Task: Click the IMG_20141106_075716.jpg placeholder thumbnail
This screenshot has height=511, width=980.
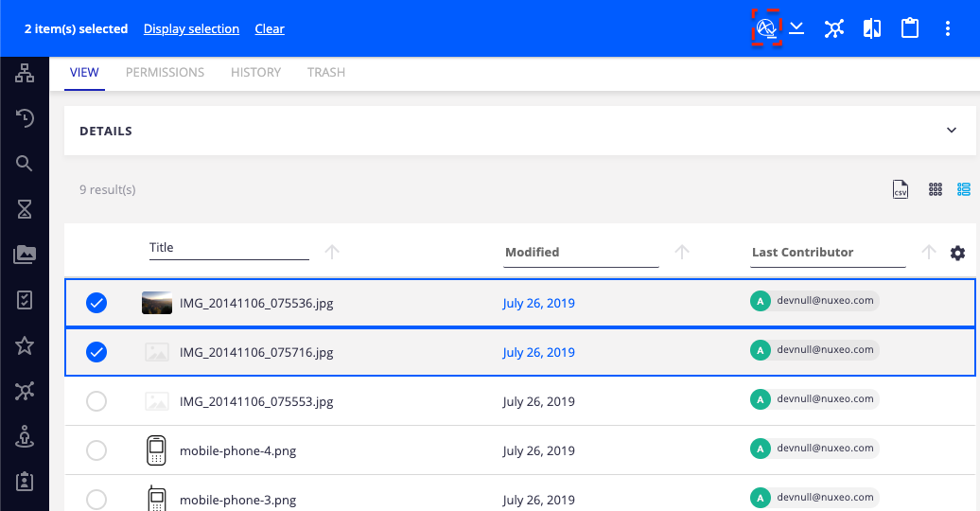Action: point(157,352)
